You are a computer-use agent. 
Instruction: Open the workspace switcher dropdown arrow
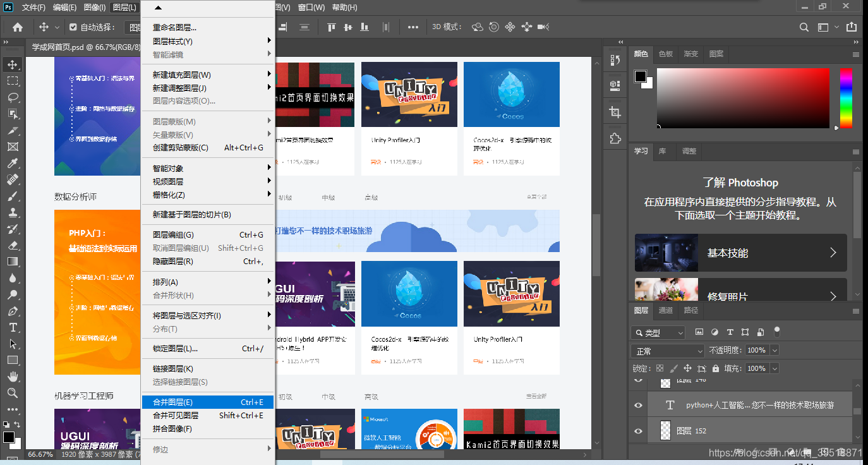point(836,27)
